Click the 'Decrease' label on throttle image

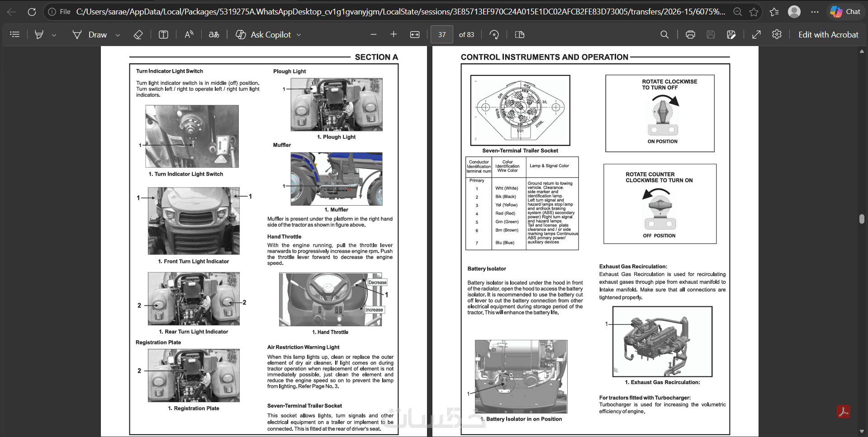click(x=377, y=282)
